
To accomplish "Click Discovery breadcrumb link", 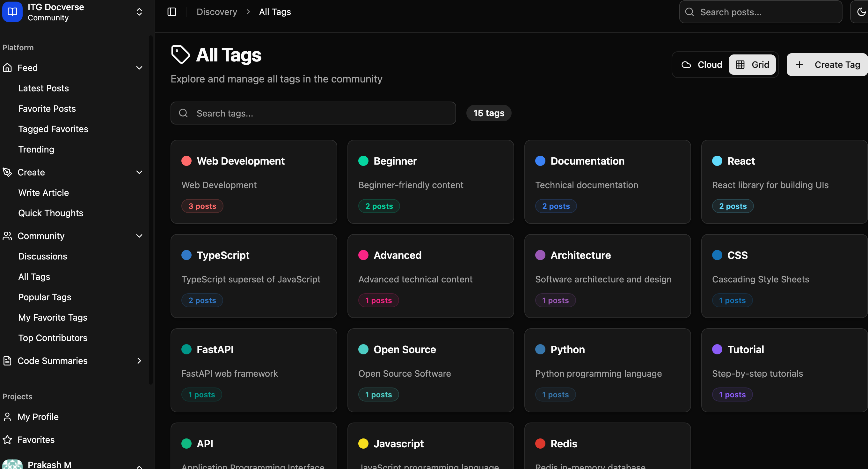I will click(x=217, y=12).
